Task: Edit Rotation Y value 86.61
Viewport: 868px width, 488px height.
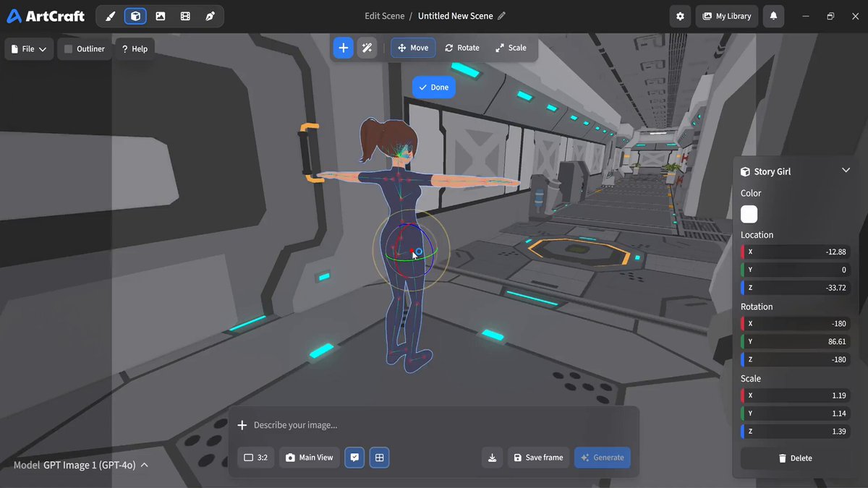Action: tap(796, 341)
